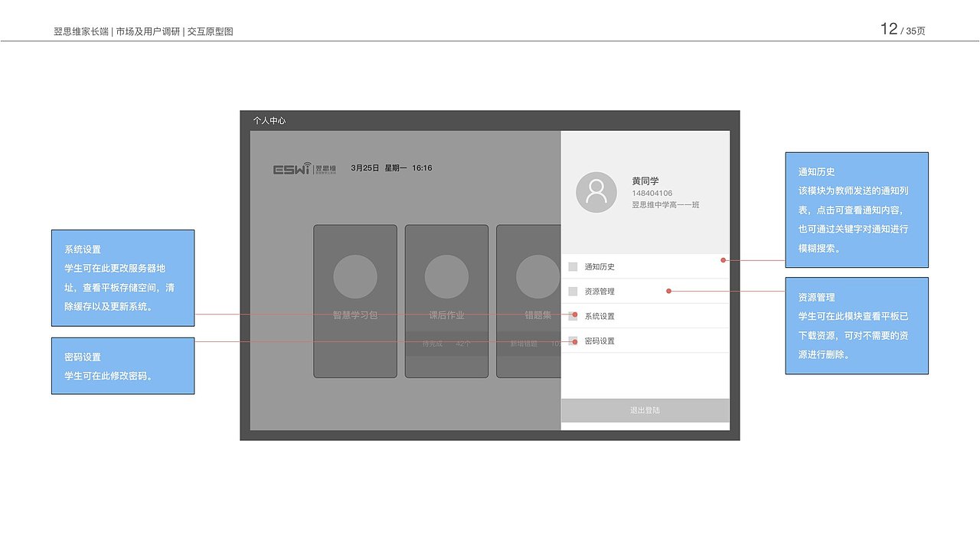980x551 pixels.
Task: Click student ID 148404106
Action: tap(652, 194)
